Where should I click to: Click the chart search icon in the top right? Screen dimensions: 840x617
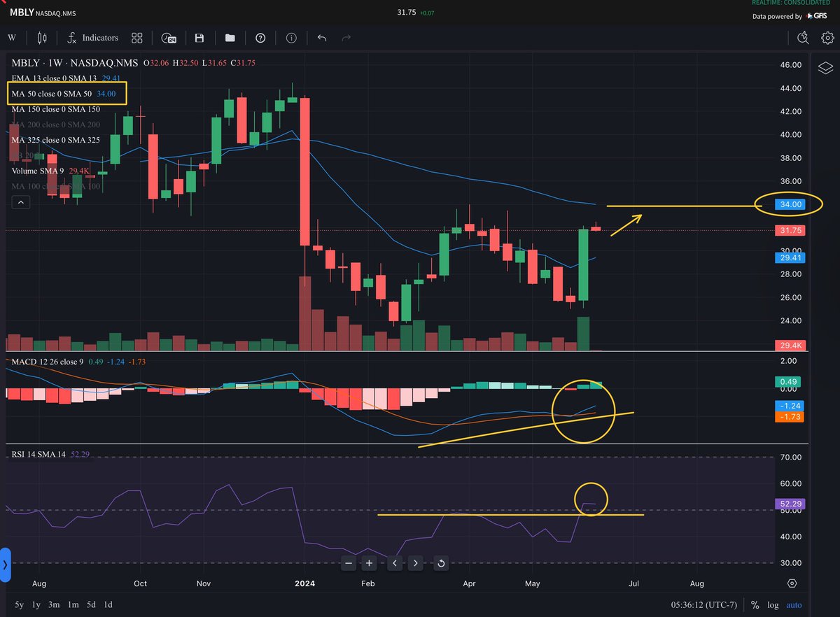(803, 38)
